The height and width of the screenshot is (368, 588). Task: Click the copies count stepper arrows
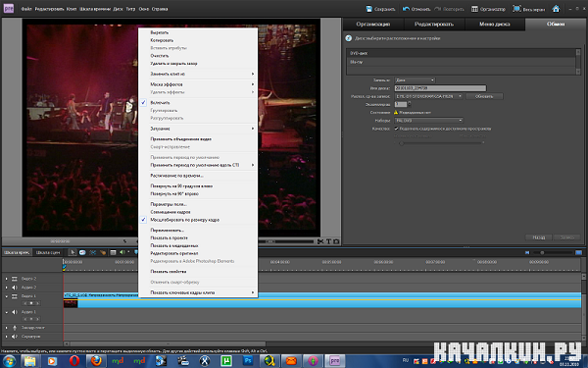coord(409,104)
